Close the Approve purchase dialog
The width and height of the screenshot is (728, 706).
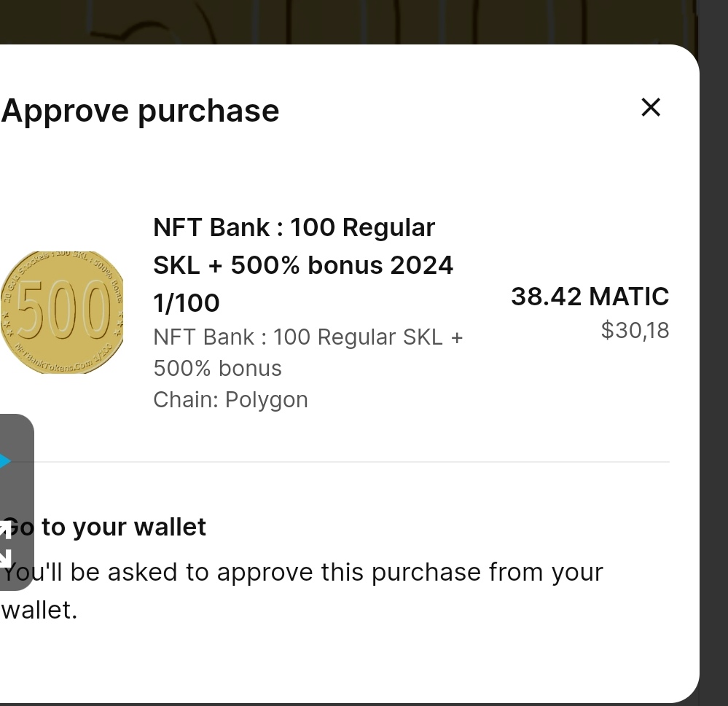coord(650,107)
